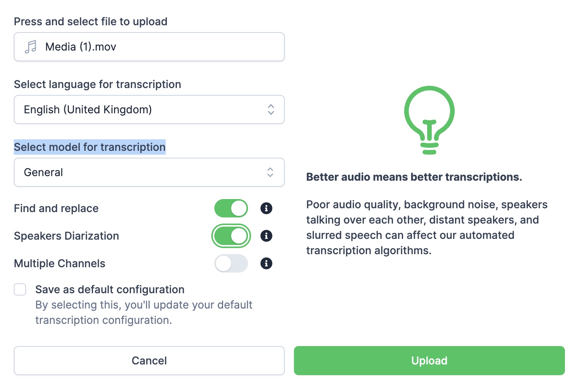This screenshot has height=392, width=581.
Task: Check the Save as default configuration box
Action: 20,289
